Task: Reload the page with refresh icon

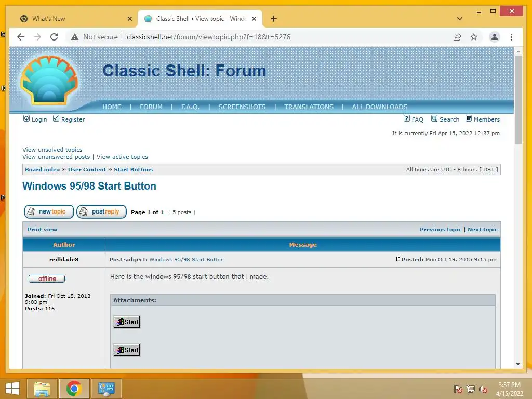Action: [x=54, y=37]
